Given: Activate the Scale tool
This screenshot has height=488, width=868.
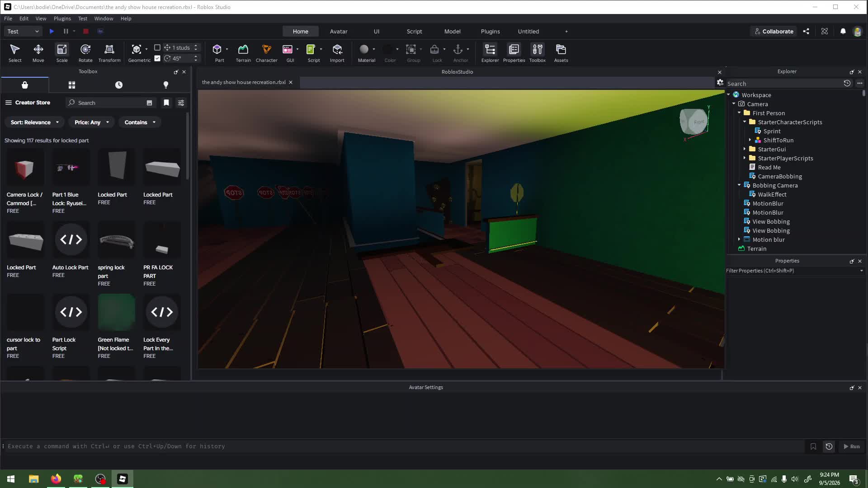Looking at the screenshot, I should tap(62, 53).
